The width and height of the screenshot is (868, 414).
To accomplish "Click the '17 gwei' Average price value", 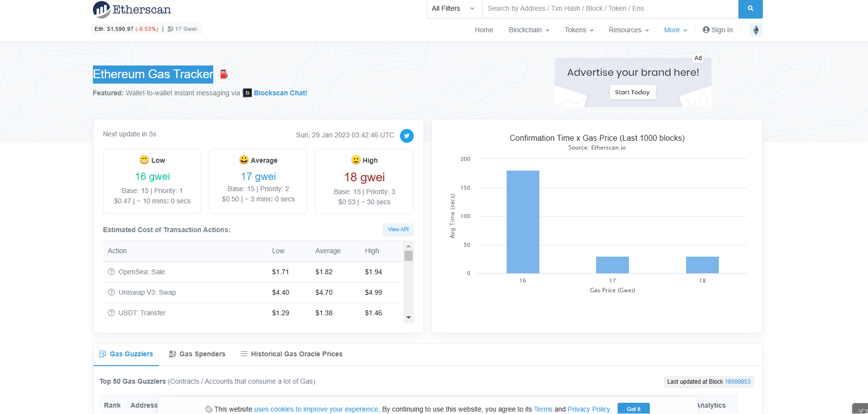I will 258,176.
